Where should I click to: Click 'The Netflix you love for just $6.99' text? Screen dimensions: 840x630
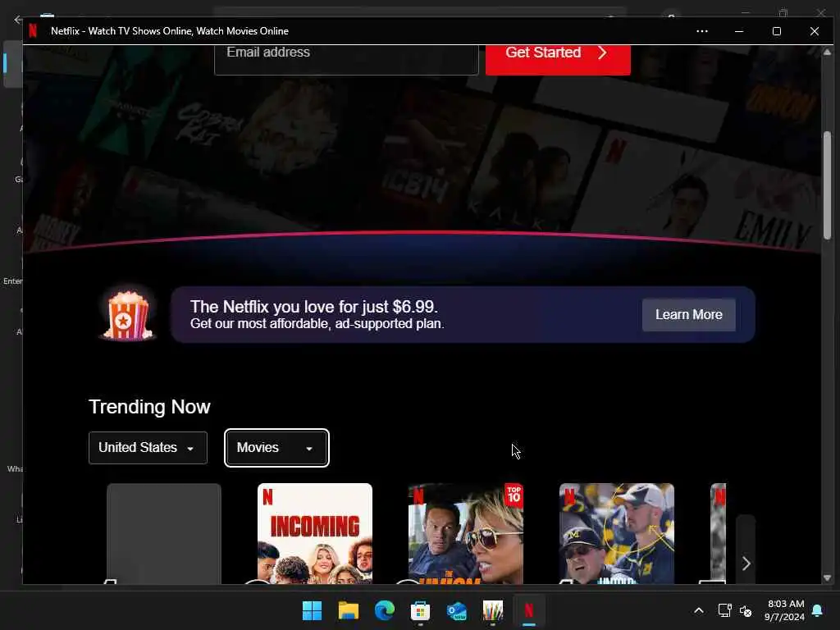point(314,307)
